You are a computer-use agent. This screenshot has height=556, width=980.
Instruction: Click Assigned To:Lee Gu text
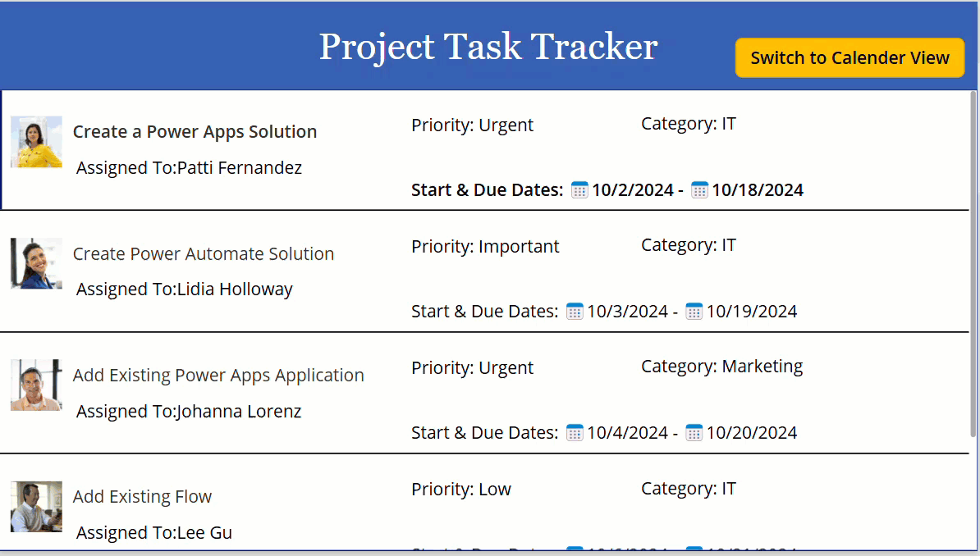tap(154, 532)
